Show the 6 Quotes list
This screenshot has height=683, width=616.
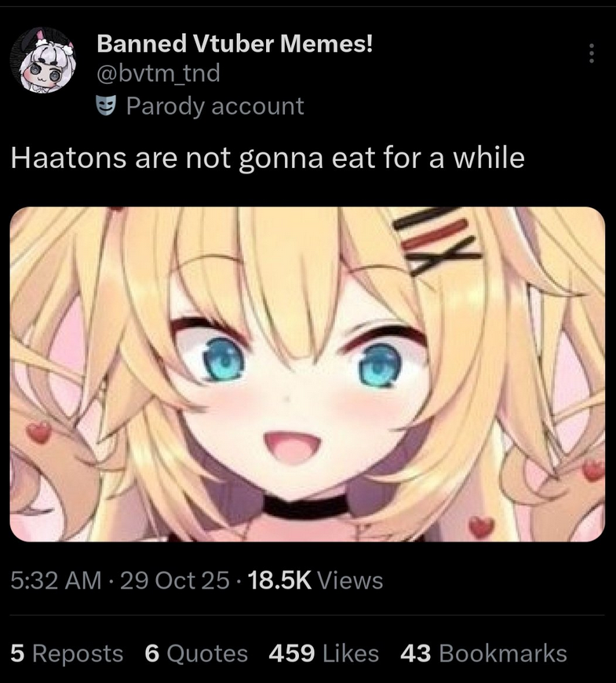pos(196,653)
